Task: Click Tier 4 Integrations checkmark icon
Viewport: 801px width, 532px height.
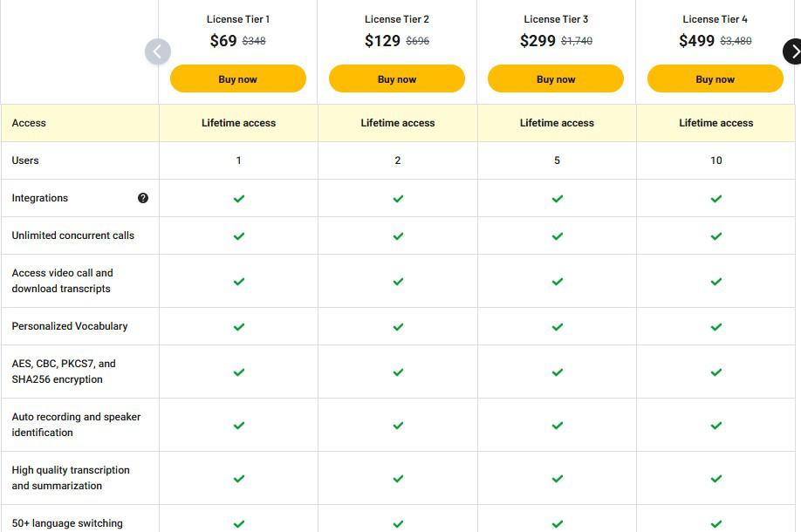Action: 716,199
